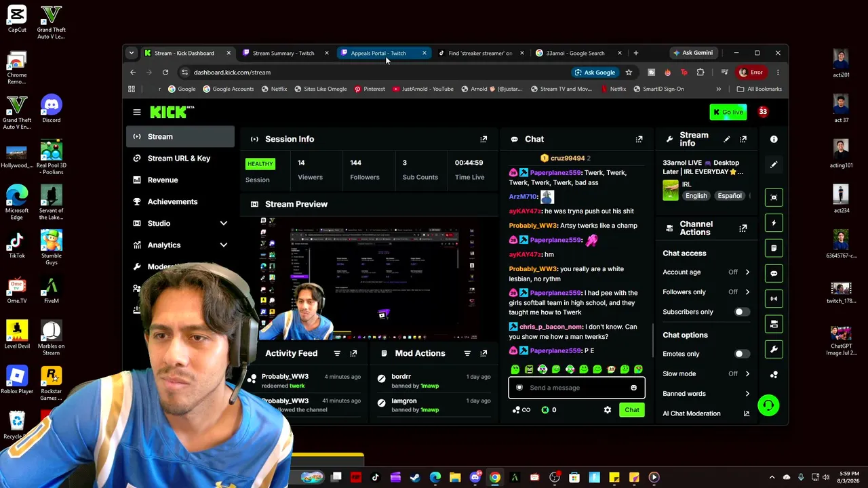Open the JustArnold - YouTube bookmark
Screen dimensions: 868x488
pos(423,89)
